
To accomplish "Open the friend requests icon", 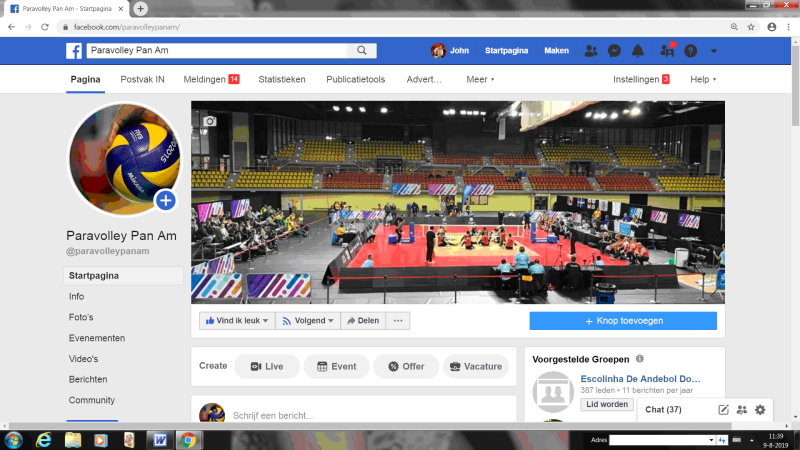I will (x=591, y=51).
